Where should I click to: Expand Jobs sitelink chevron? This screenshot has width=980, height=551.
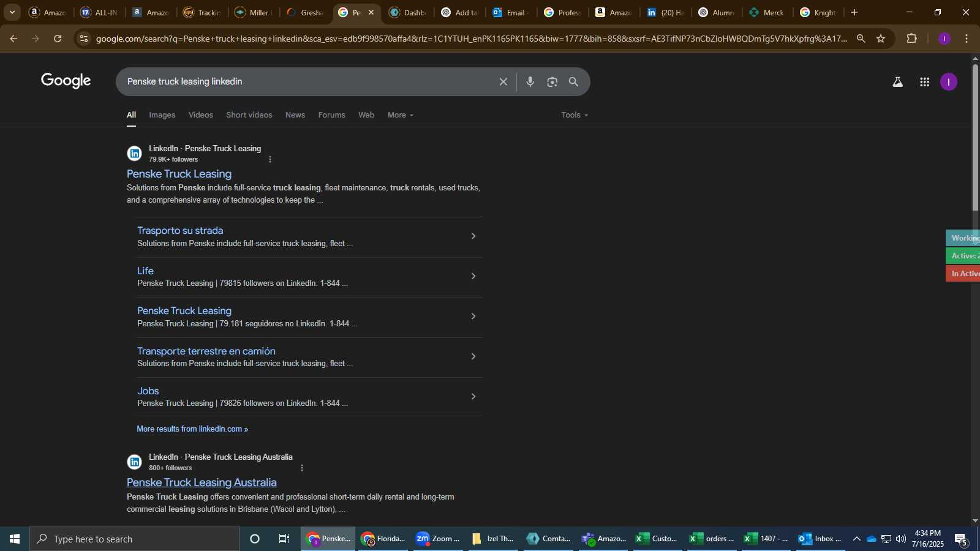pyautogui.click(x=473, y=397)
